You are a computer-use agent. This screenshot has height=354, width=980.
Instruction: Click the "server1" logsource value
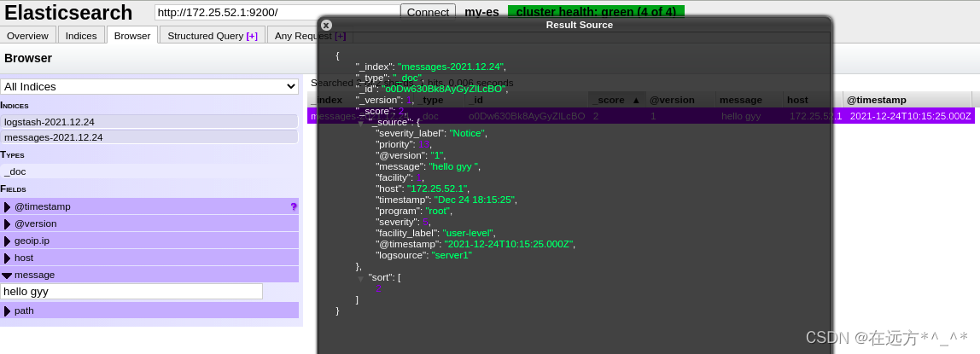452,255
